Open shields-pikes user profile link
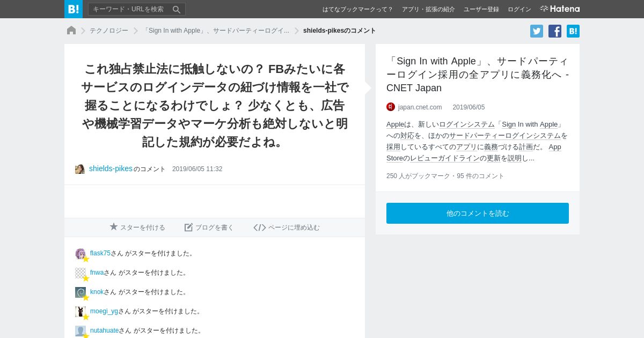This screenshot has height=338, width=644. [111, 168]
